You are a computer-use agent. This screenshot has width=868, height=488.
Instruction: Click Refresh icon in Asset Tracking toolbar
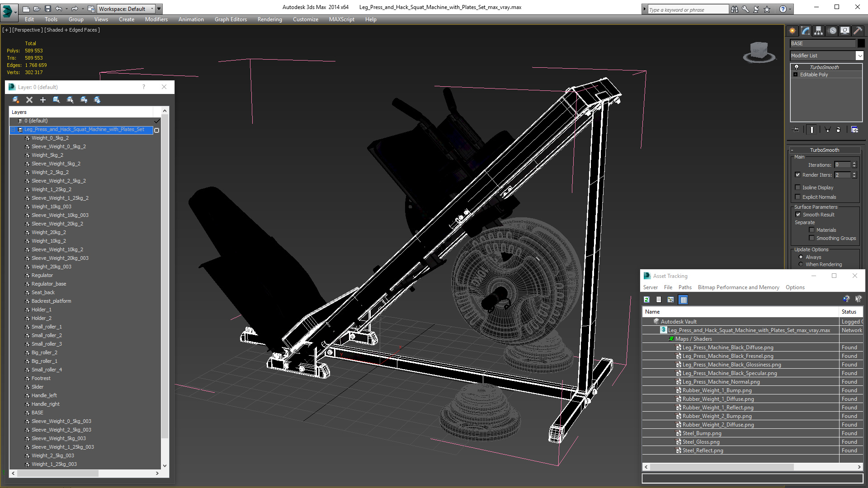coord(646,300)
